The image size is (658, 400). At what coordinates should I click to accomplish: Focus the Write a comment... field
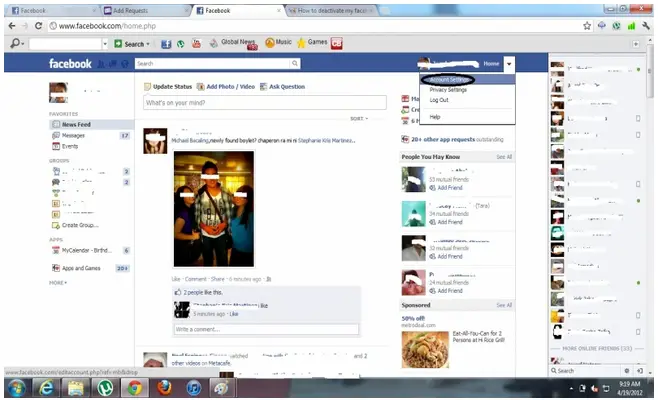pos(266,329)
